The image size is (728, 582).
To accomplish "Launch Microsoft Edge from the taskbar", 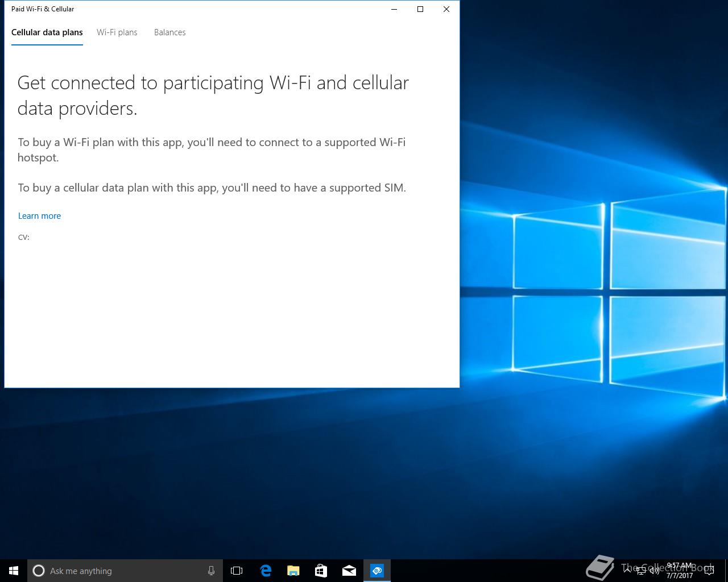I will click(x=265, y=571).
